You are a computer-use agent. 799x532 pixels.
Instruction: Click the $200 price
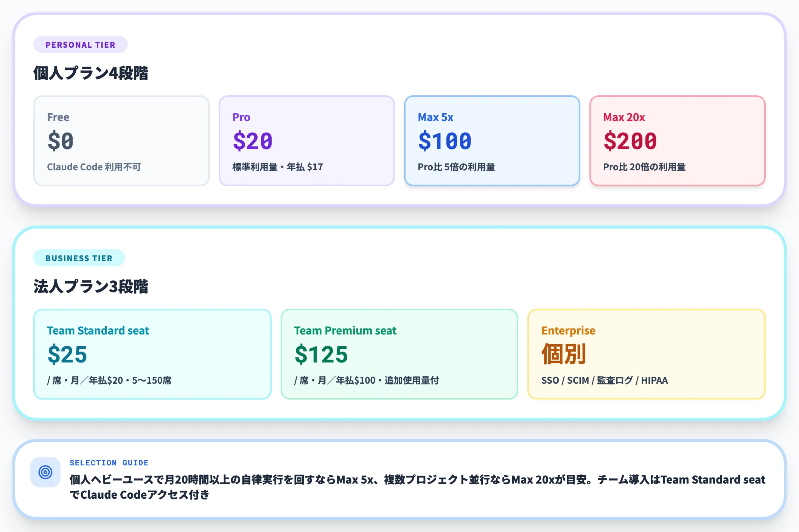click(630, 141)
